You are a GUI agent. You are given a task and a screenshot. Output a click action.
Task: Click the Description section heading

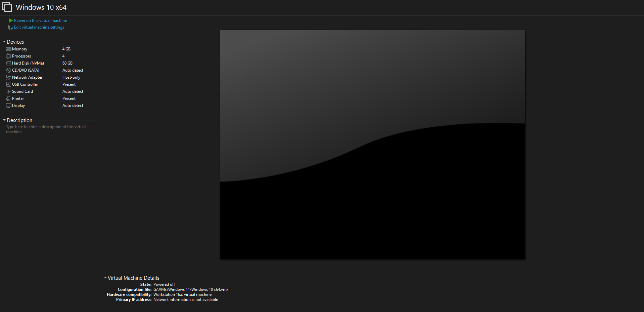point(19,120)
